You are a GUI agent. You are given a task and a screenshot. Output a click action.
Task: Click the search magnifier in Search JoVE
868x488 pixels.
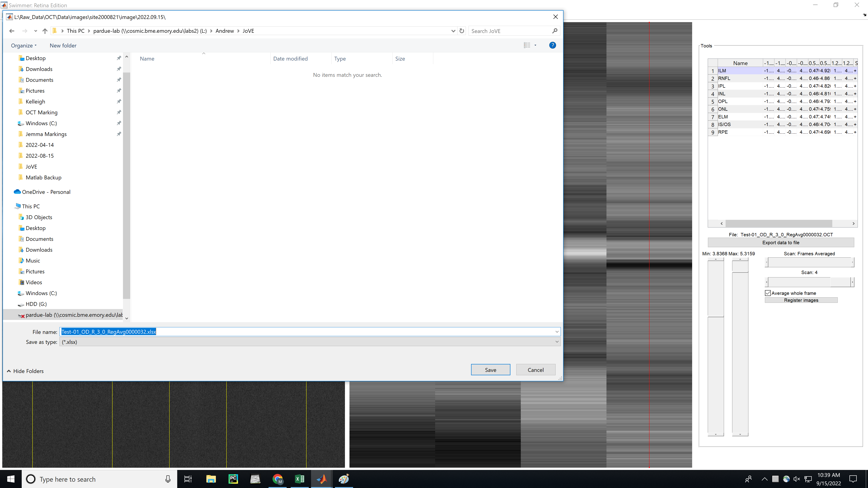555,31
